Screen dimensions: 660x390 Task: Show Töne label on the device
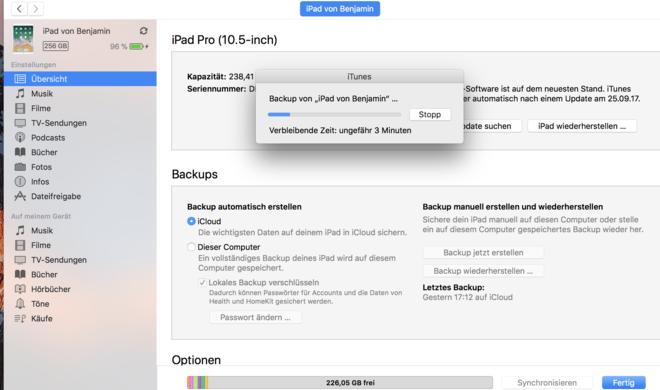click(40, 304)
